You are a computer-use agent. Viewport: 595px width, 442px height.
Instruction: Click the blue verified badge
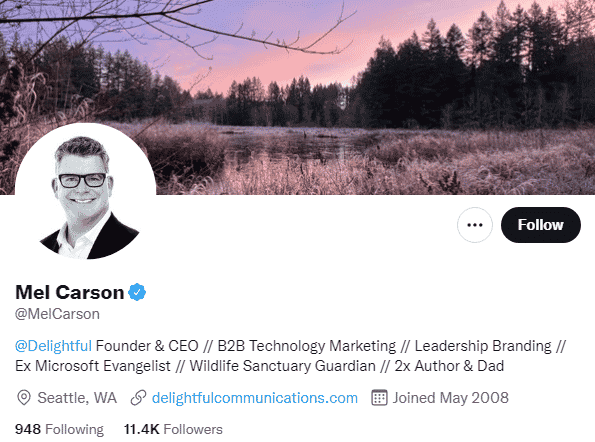coord(137,292)
